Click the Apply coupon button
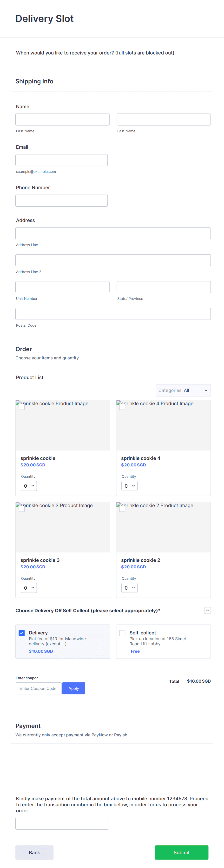 tap(73, 688)
